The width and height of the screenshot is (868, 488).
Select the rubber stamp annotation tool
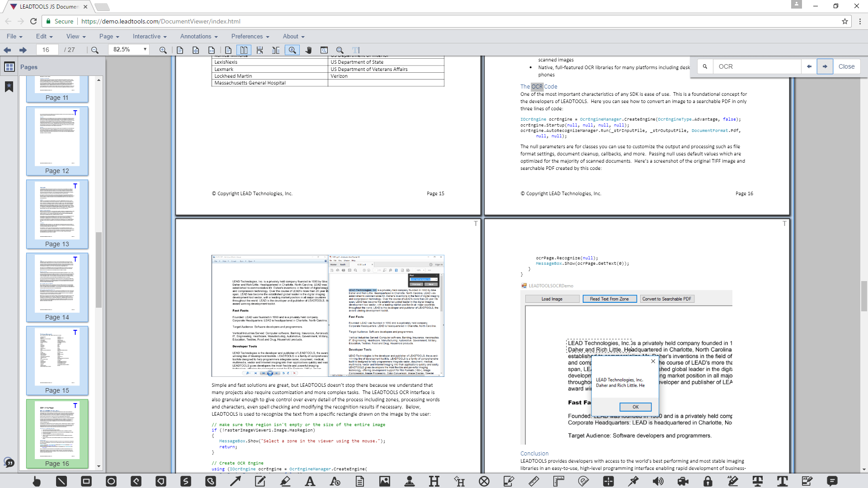tap(410, 481)
